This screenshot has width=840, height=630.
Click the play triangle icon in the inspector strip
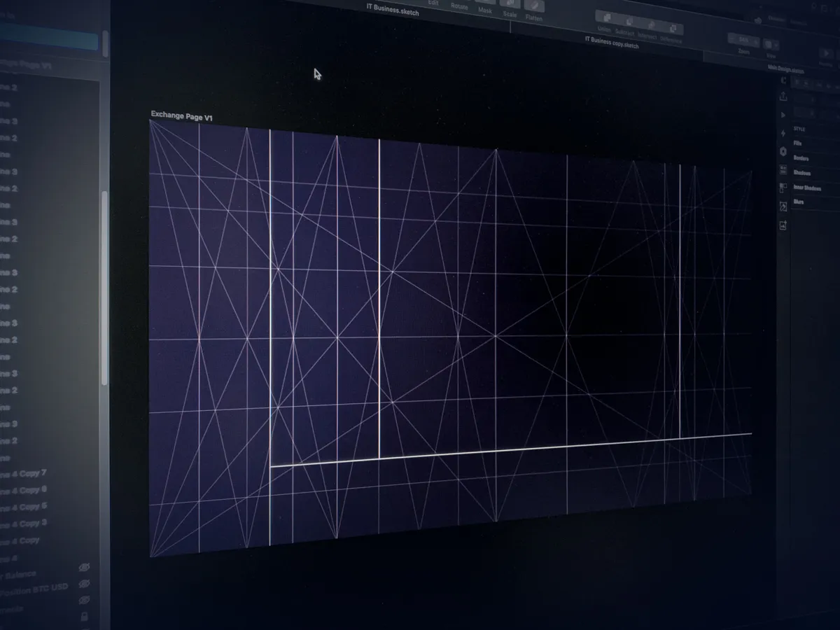[x=783, y=115]
